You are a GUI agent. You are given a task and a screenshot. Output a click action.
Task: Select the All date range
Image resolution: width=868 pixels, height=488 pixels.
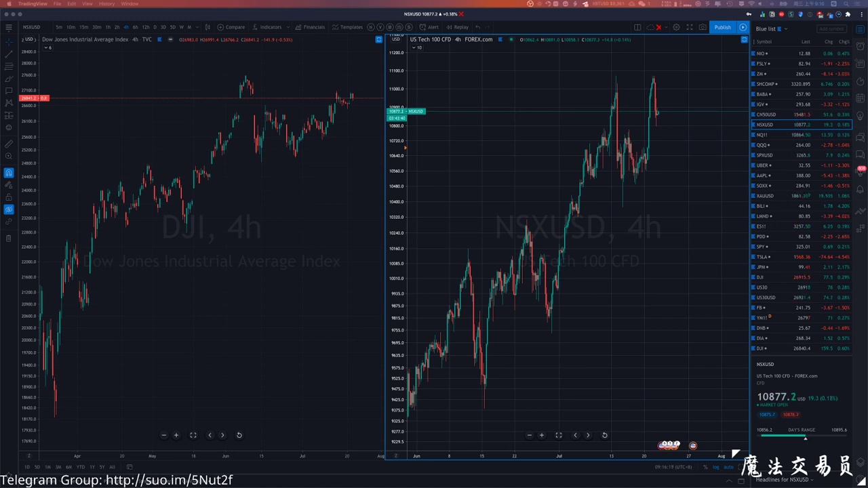(x=112, y=467)
